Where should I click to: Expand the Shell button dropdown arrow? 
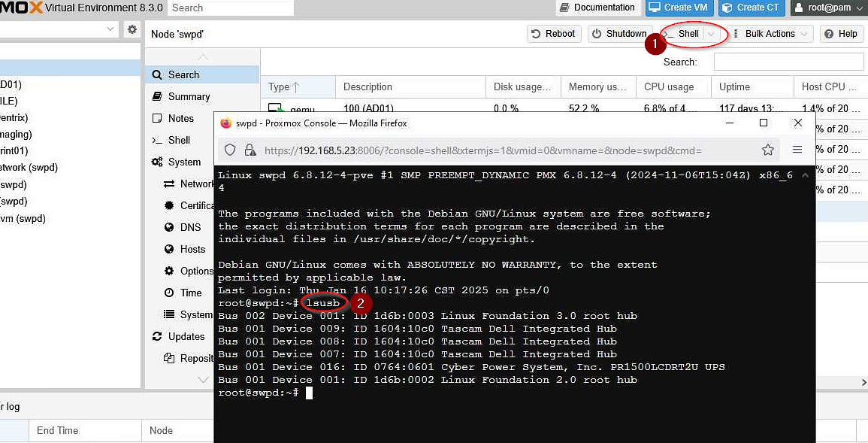711,34
